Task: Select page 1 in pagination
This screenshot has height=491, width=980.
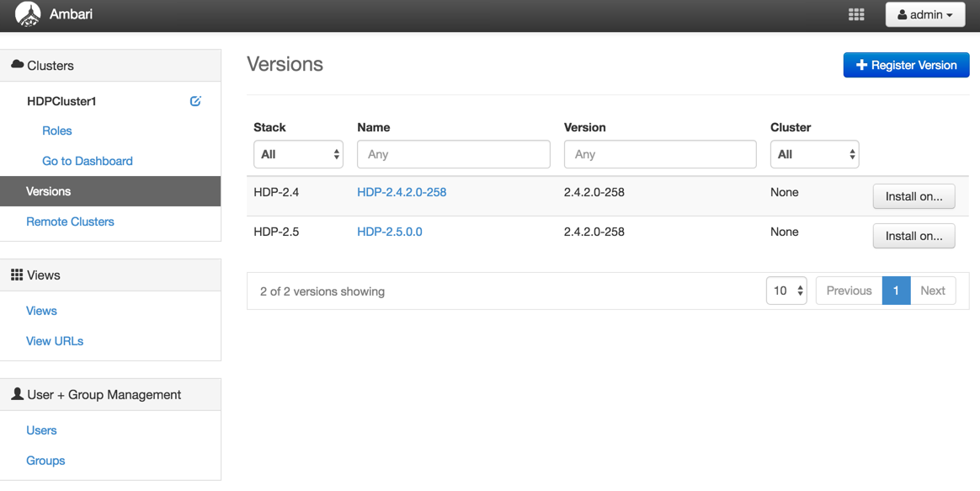Action: [x=896, y=290]
